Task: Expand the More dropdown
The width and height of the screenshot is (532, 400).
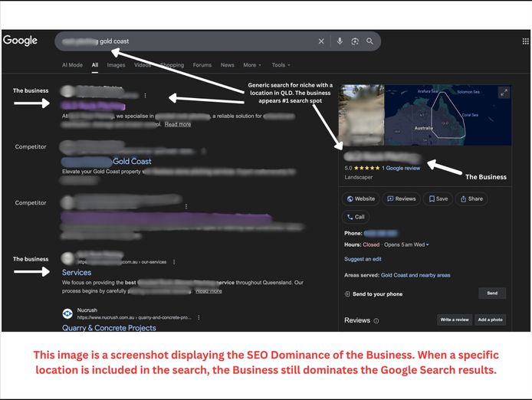Action: [x=252, y=65]
